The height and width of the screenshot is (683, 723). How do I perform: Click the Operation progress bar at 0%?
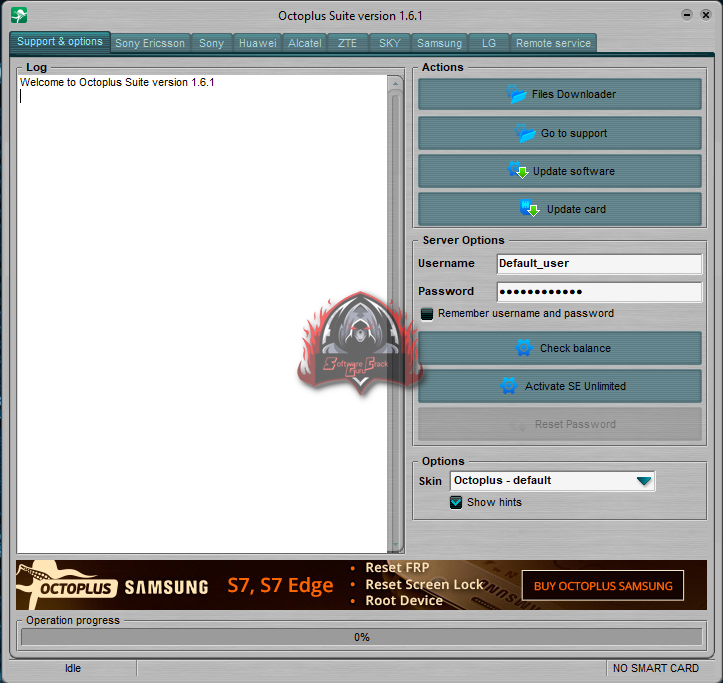pyautogui.click(x=362, y=637)
